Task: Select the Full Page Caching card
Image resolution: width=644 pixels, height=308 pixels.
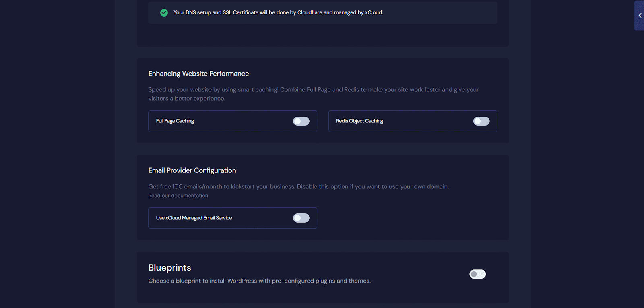Action: 232,121
